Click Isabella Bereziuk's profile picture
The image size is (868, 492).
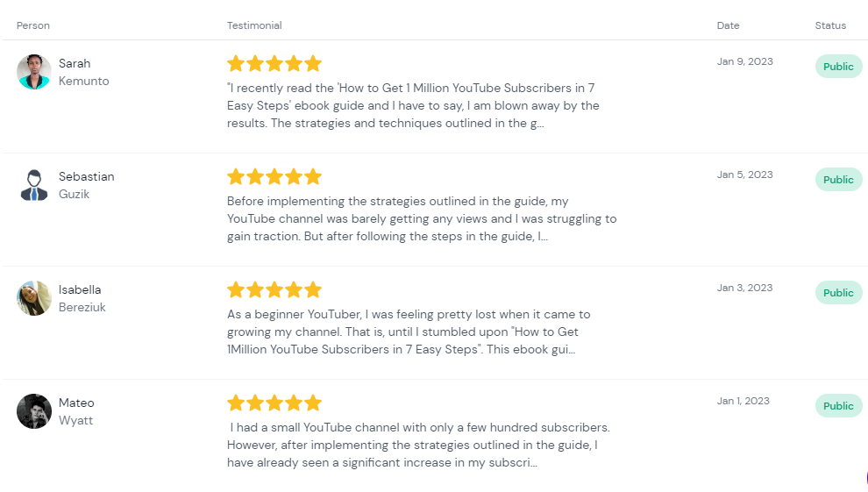[x=34, y=298]
